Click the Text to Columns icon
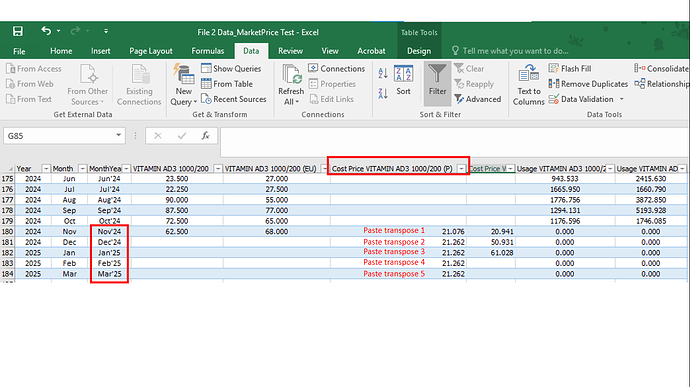 529,85
